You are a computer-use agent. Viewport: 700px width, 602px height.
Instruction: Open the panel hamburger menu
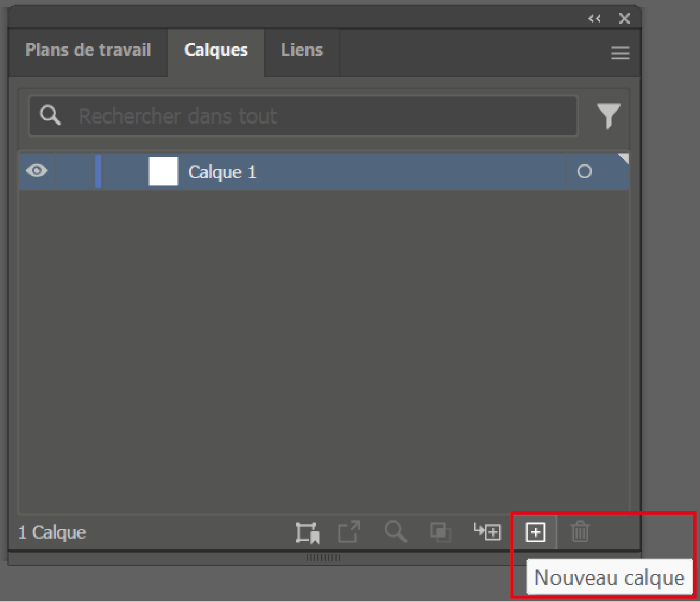[620, 54]
